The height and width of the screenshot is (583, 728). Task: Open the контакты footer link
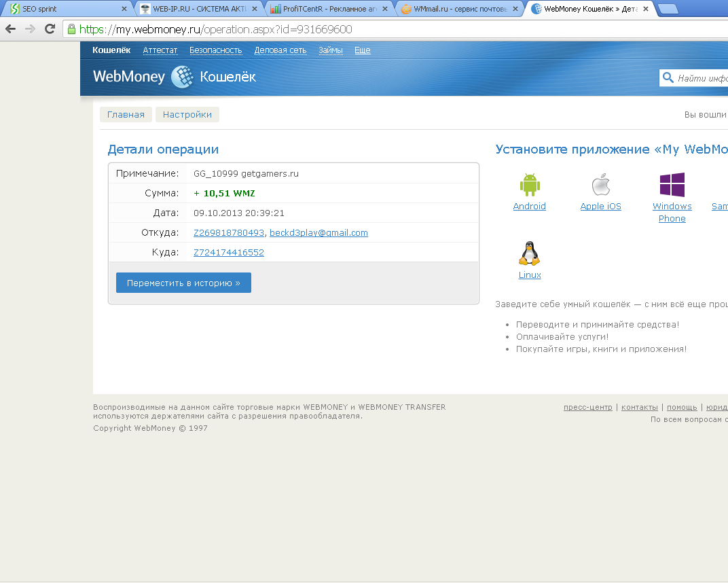pos(639,408)
